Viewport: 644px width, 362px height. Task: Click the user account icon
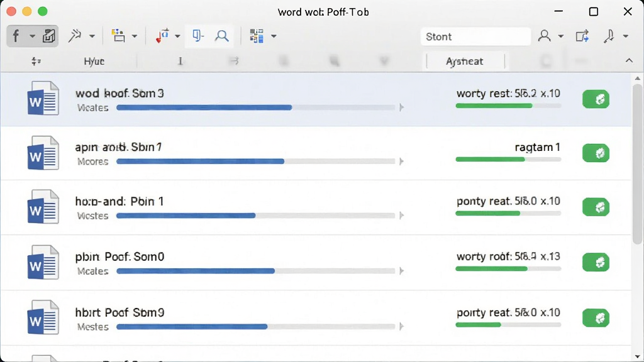click(x=545, y=36)
